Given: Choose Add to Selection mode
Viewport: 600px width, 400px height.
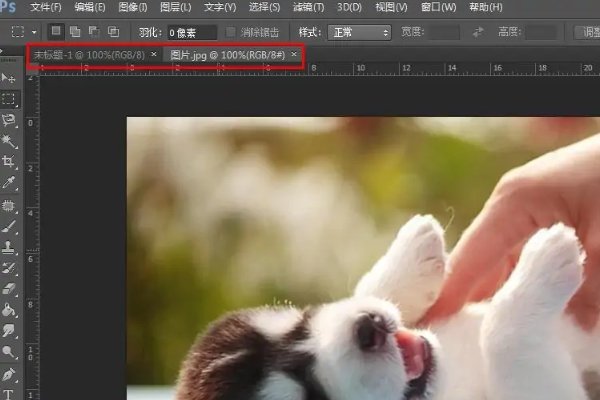Looking at the screenshot, I should [x=75, y=32].
